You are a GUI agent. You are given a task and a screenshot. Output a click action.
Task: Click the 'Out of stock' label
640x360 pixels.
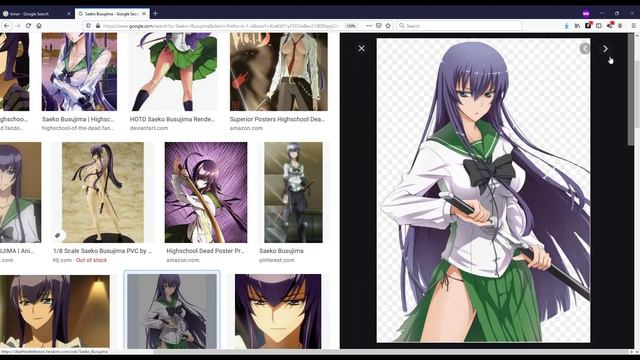click(91, 260)
